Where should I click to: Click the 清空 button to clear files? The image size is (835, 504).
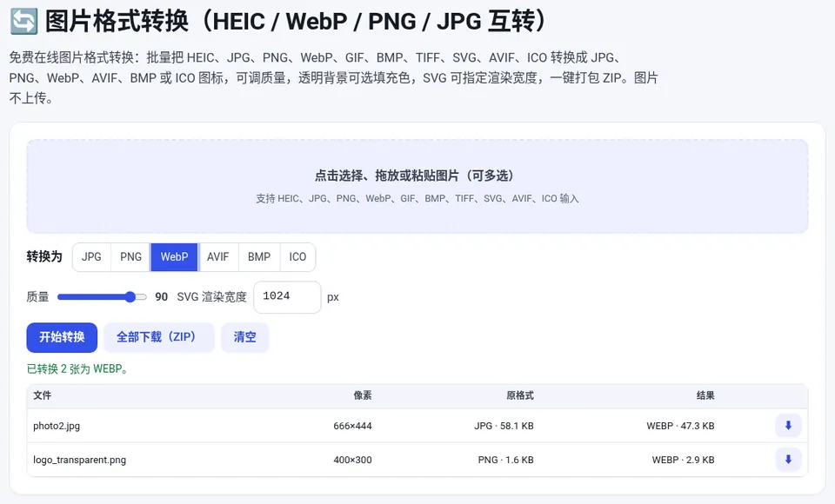245,337
